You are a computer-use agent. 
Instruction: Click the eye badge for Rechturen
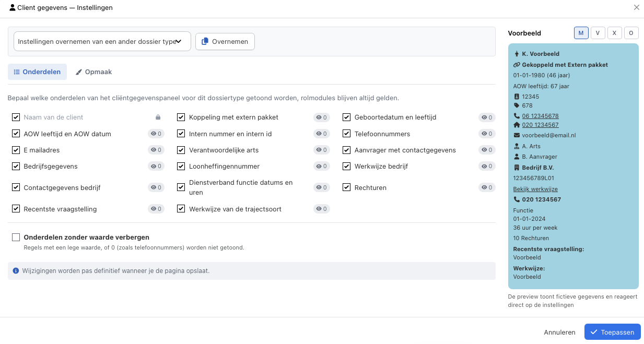tap(487, 188)
